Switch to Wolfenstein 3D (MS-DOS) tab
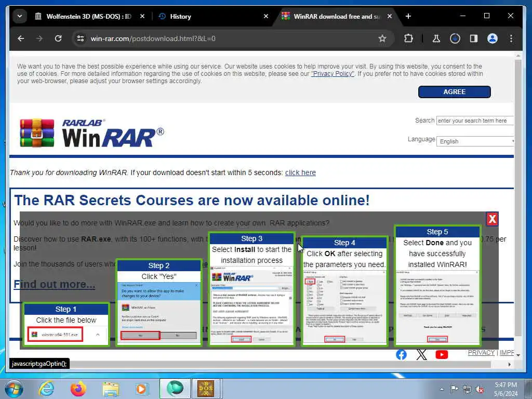Image resolution: width=532 pixels, height=399 pixels. (83, 16)
